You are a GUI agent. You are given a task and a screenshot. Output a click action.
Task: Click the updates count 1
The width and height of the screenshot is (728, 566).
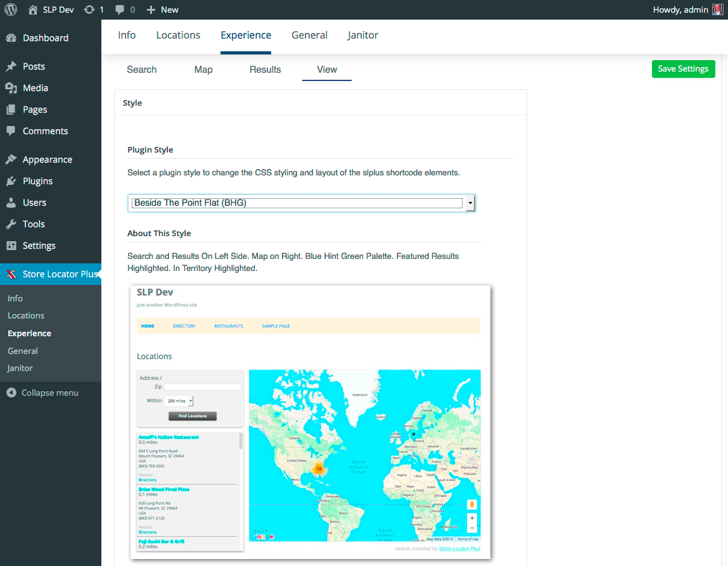point(101,9)
